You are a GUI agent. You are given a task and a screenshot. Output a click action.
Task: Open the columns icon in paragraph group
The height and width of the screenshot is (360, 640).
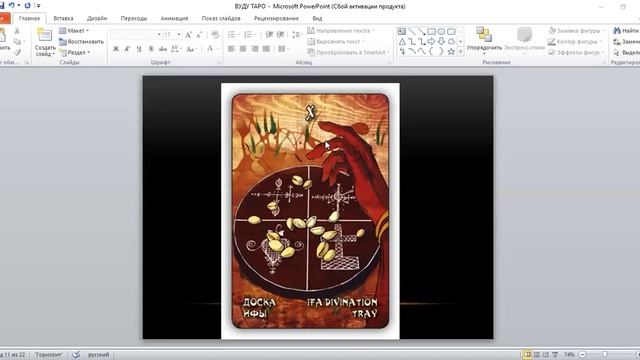click(283, 49)
